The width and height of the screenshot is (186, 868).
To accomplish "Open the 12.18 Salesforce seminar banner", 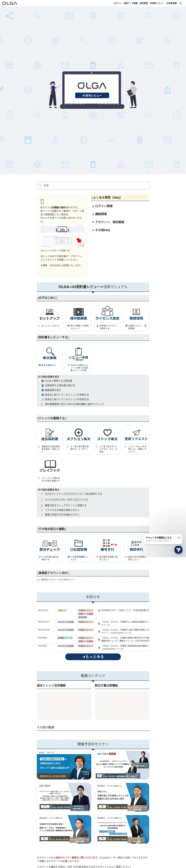I will pos(122,829).
